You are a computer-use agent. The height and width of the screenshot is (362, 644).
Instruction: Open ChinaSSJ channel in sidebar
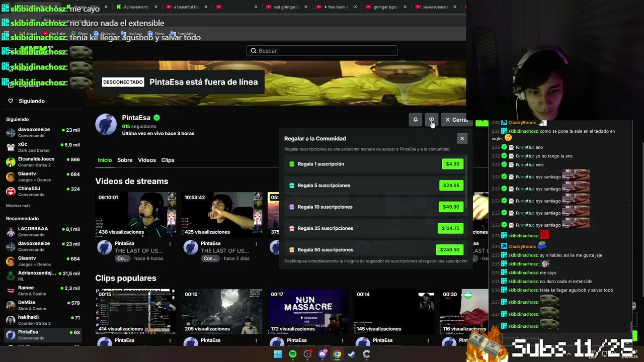[43, 192]
